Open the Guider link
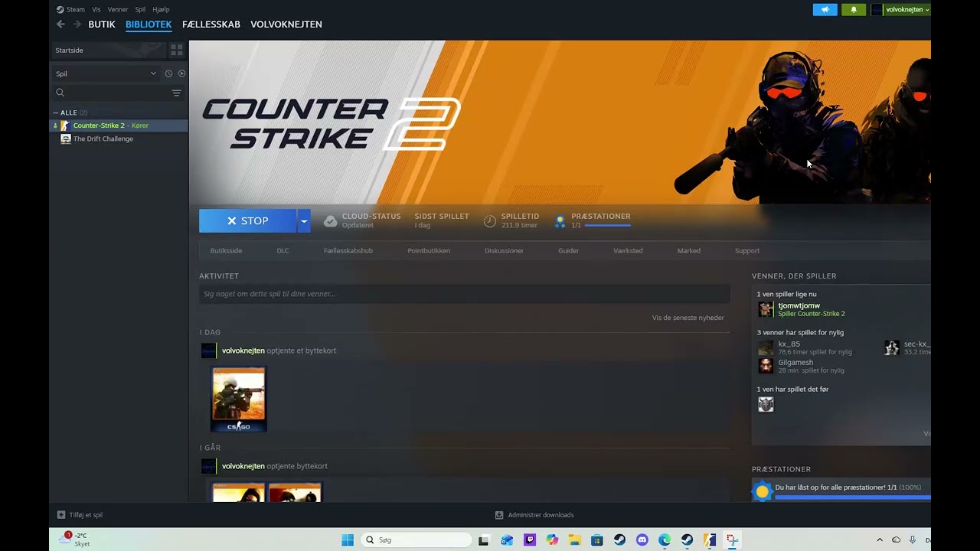980x551 pixels. point(568,251)
